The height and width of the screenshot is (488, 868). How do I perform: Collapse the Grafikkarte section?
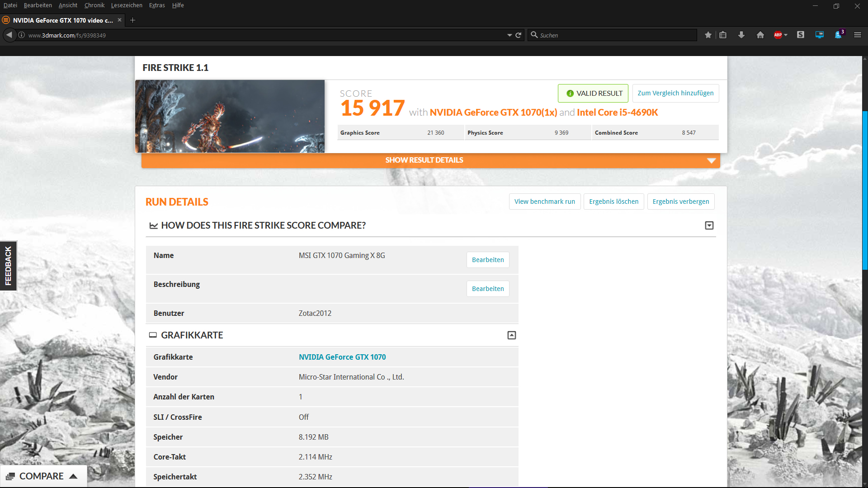tap(511, 335)
